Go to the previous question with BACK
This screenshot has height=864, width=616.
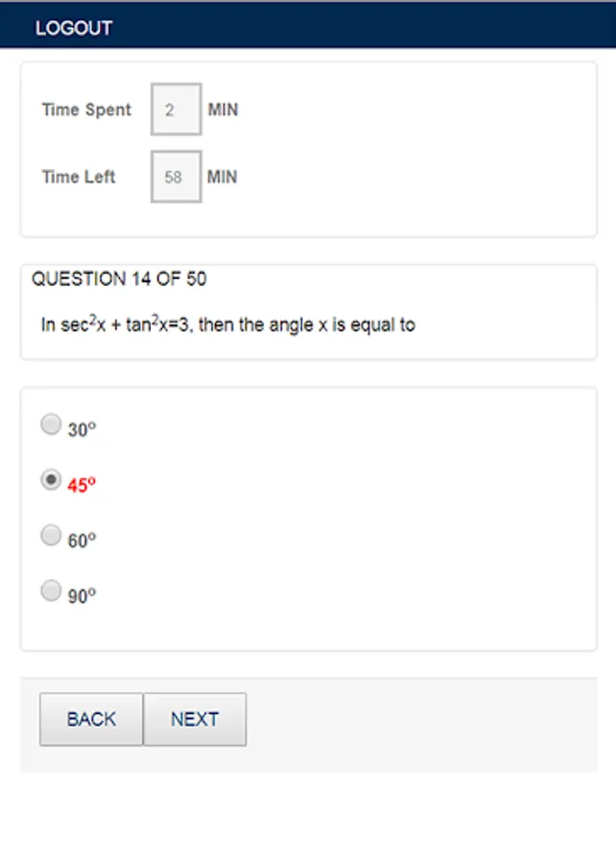[x=91, y=719]
